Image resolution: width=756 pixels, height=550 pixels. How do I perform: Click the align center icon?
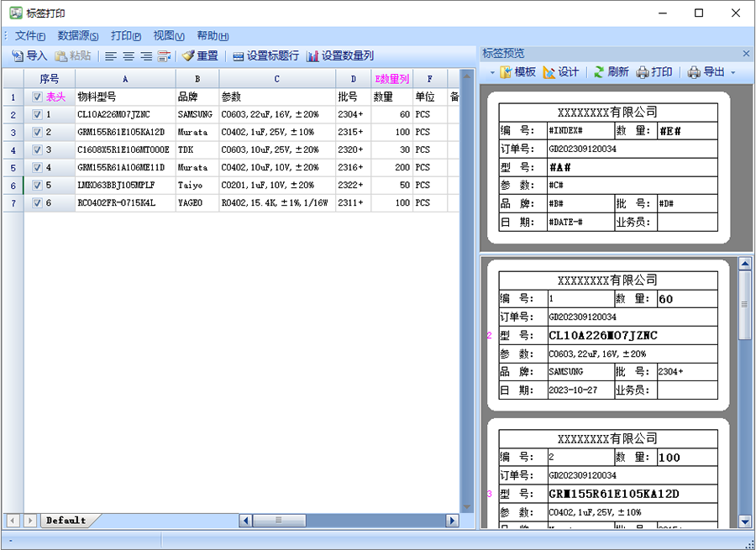[129, 56]
